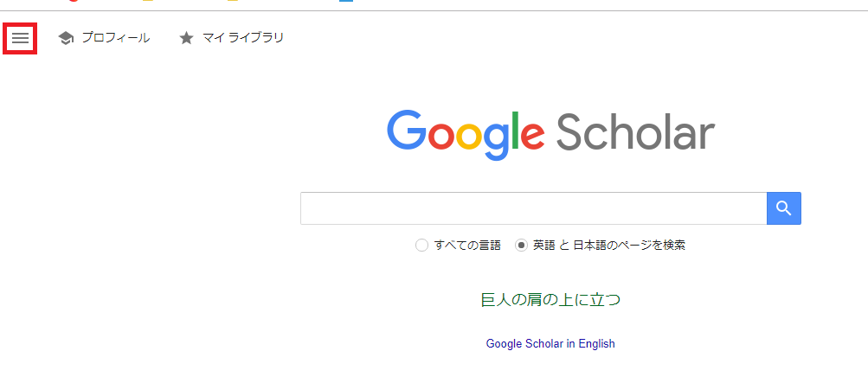
Task: Select the すべての言語 radio button
Action: point(421,245)
